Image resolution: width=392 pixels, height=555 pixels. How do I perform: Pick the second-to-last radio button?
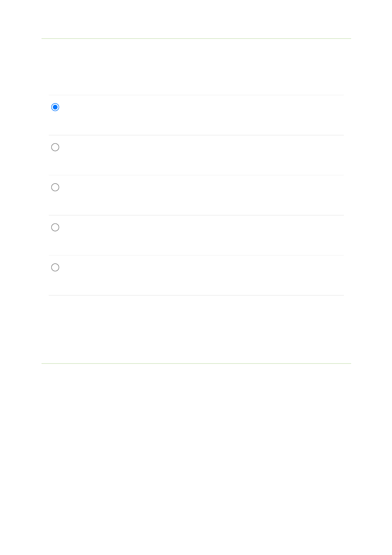pyautogui.click(x=55, y=227)
